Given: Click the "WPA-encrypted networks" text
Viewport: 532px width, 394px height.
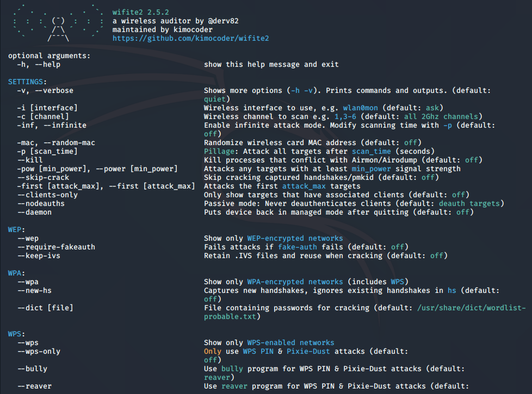Looking at the screenshot, I should point(295,282).
